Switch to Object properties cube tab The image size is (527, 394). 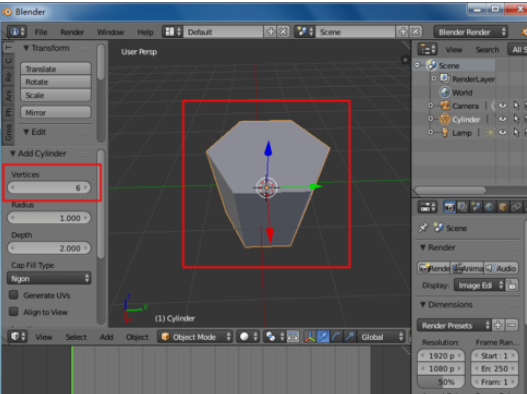[503, 207]
